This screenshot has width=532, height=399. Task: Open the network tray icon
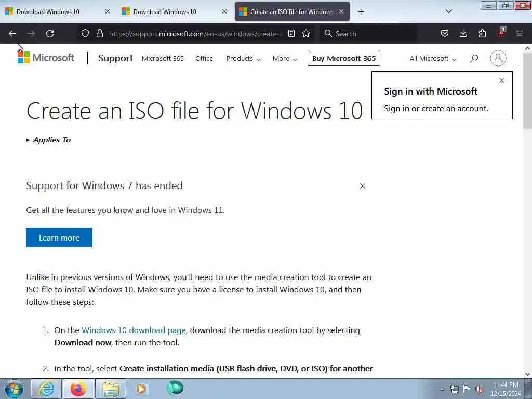pos(454,389)
